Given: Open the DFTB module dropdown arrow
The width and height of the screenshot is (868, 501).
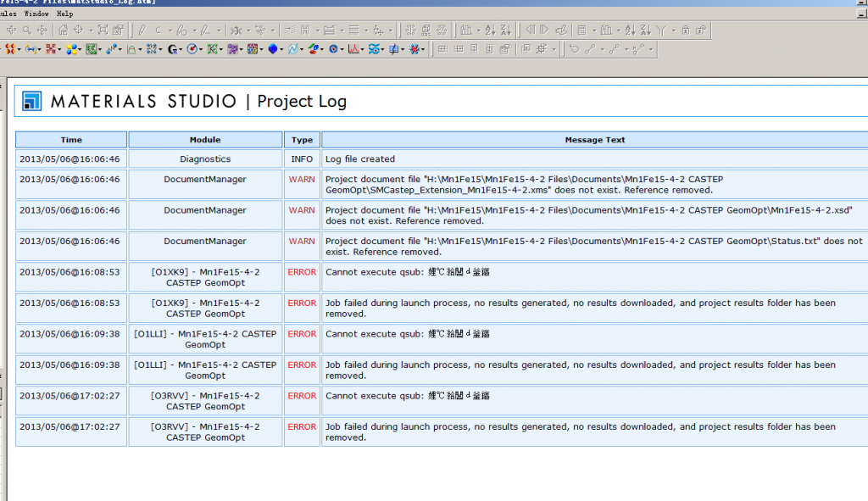Looking at the screenshot, I should click(x=60, y=50).
